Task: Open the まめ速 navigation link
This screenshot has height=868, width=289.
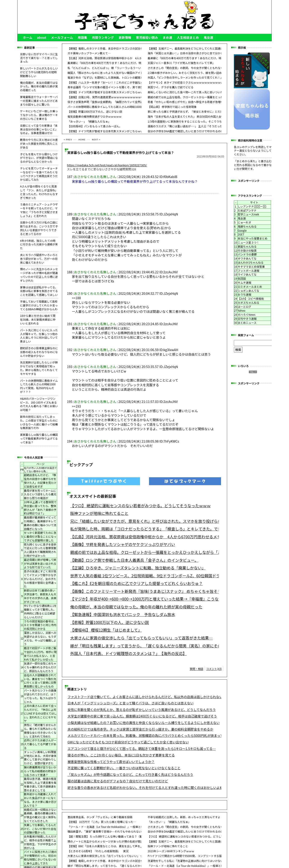Action: pos(167,38)
